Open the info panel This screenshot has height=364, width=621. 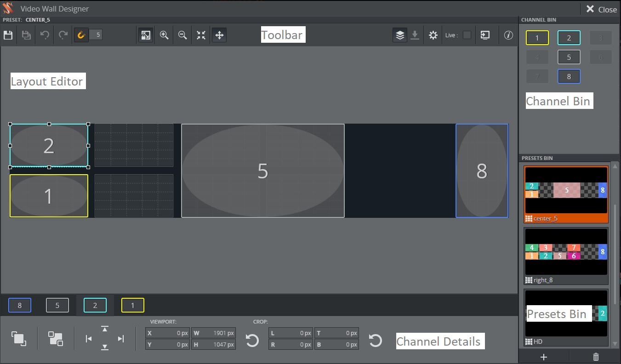click(x=508, y=35)
